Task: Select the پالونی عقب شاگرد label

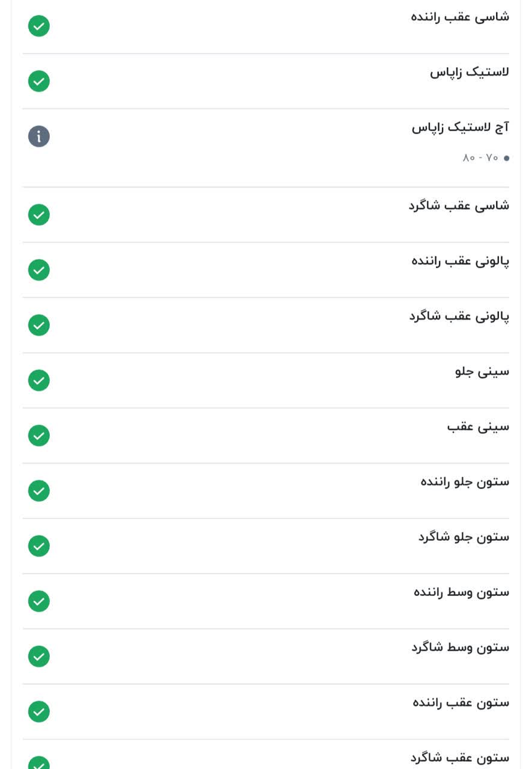Action: click(x=459, y=316)
